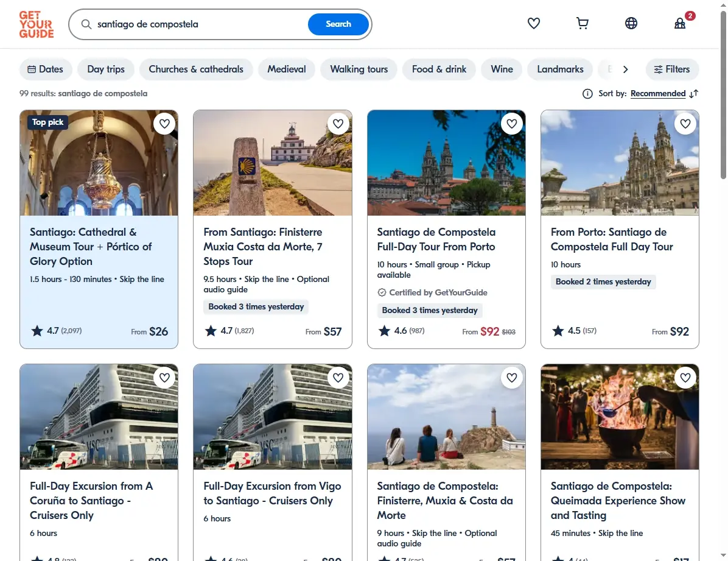Click the Camino milestone lighthouse photo

tap(273, 163)
